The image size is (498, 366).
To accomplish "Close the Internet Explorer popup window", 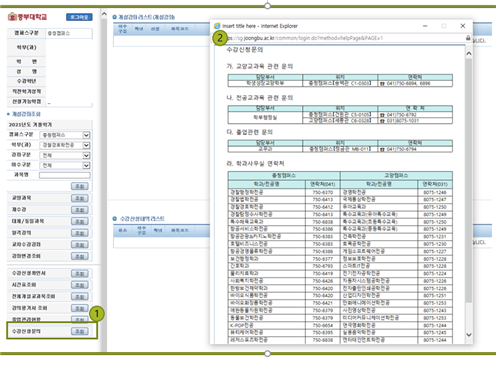I will pyautogui.click(x=463, y=26).
